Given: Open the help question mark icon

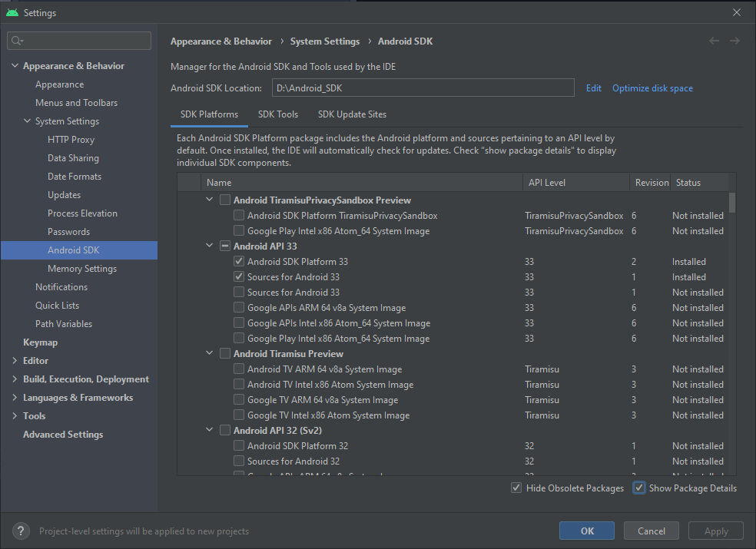Looking at the screenshot, I should click(20, 531).
